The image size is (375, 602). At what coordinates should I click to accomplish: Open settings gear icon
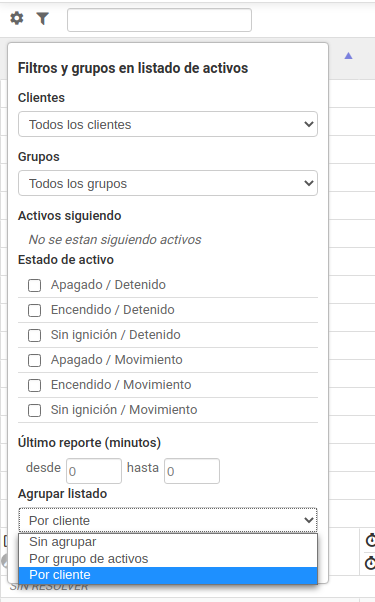pos(17,18)
